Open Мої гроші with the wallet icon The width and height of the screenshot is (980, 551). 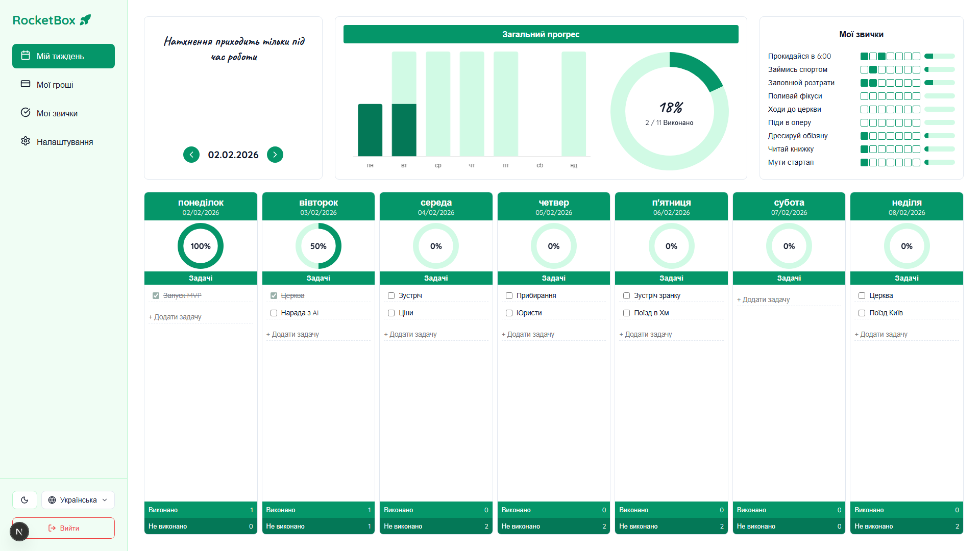point(26,84)
